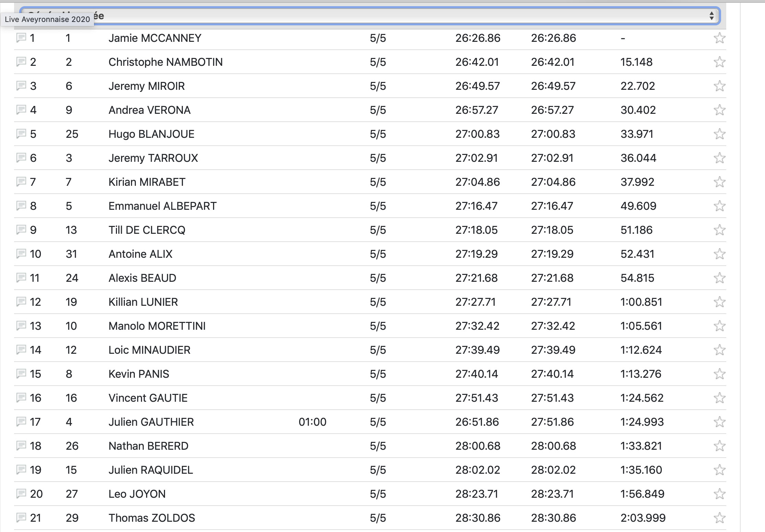Toggle the star on Nathan BERERD's row
The height and width of the screenshot is (532, 765).
[x=719, y=446]
